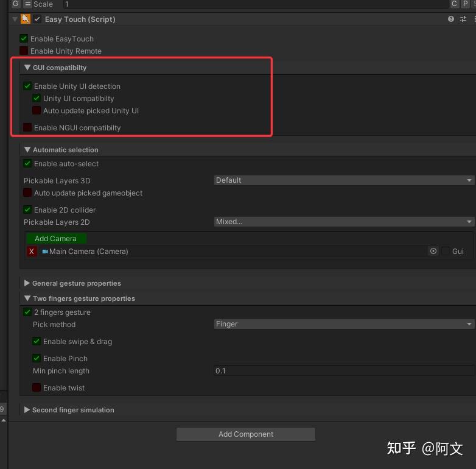Toggle Unity UI compatibilty checkbox
Screen dimensions: 476x469
tap(37, 98)
